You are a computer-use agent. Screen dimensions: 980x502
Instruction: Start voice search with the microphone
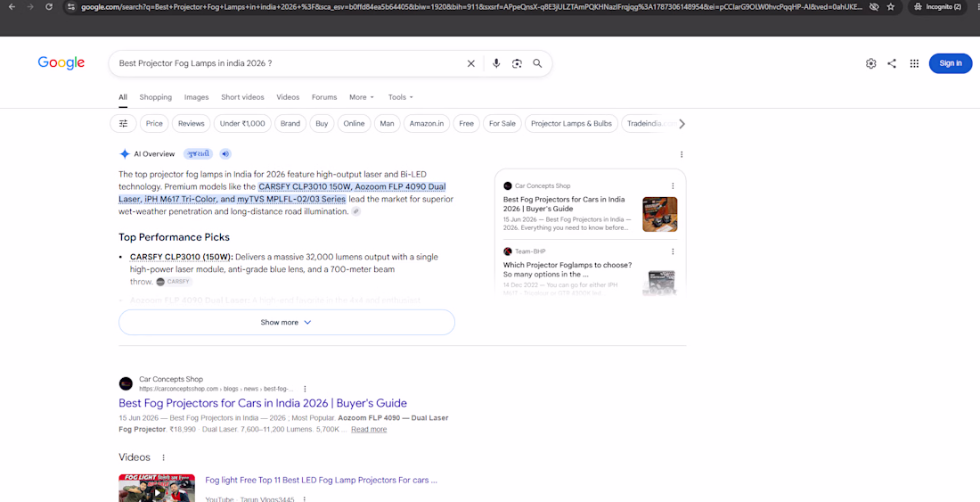(496, 63)
